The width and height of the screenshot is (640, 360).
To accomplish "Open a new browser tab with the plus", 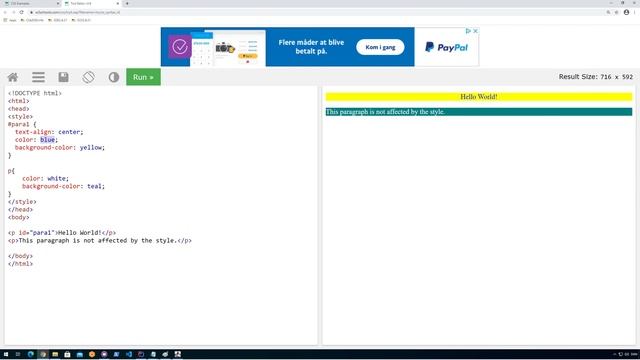I will pos(127,3).
